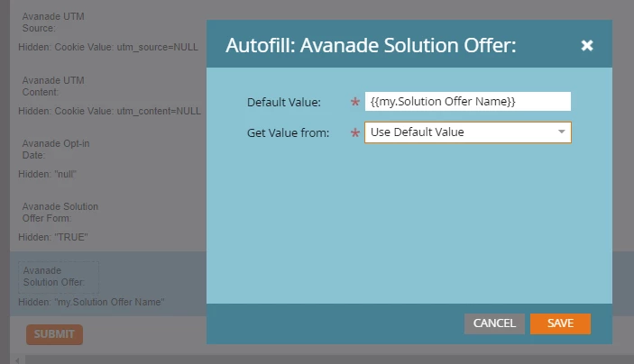Close the Autofill dialog with the X icon
Viewport: 634px width, 364px height.
(587, 45)
